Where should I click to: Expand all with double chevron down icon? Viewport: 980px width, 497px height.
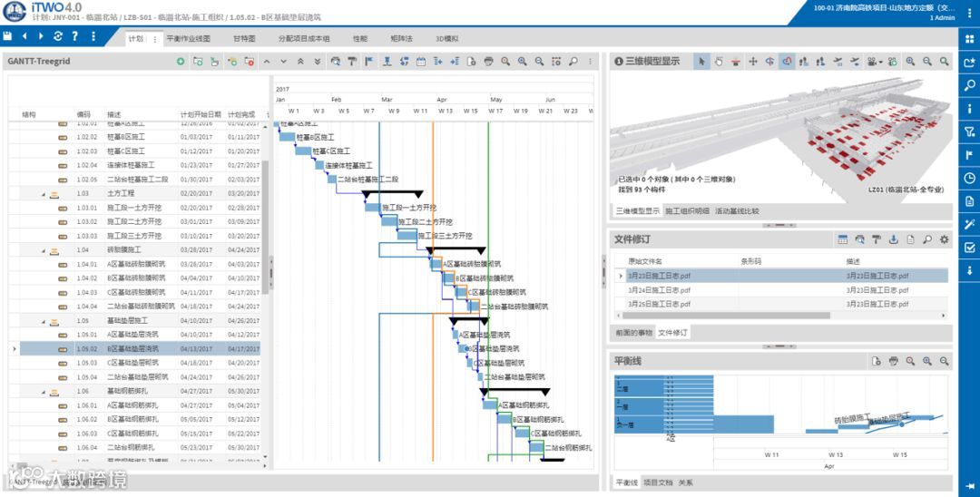(318, 61)
